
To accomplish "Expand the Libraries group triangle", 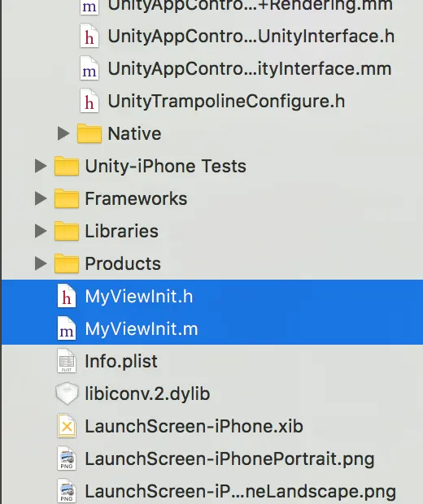I will [x=41, y=231].
